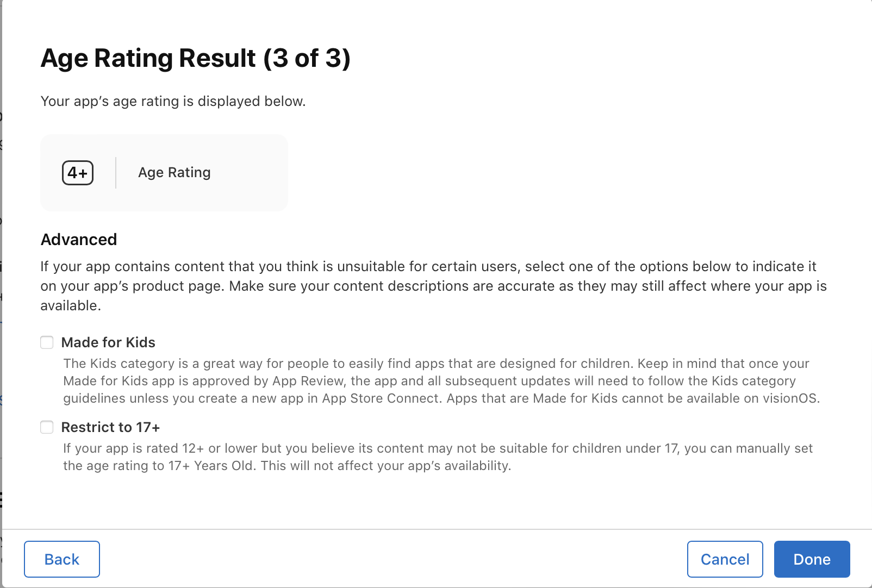Confirm the age rating with Done
The image size is (872, 588).
812,559
